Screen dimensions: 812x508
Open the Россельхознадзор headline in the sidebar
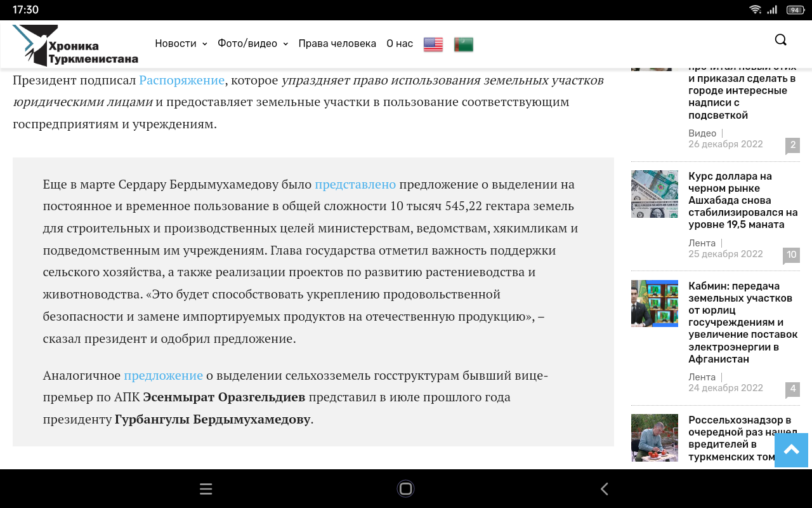point(743,438)
